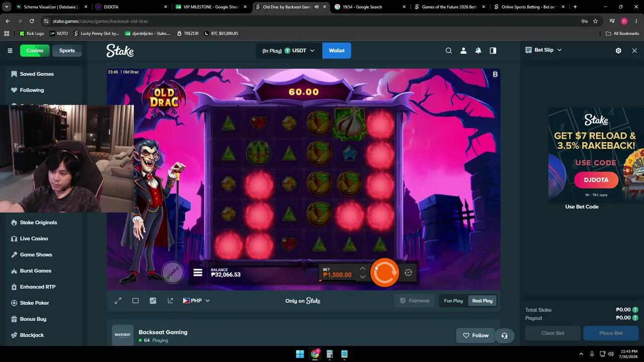644x362 pixels.
Task: Bookmark this page with star icon
Action: pos(595,21)
